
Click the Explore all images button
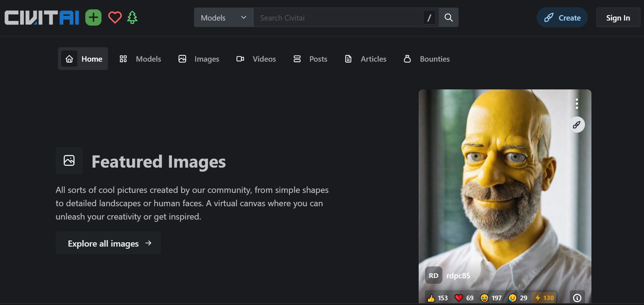[108, 243]
